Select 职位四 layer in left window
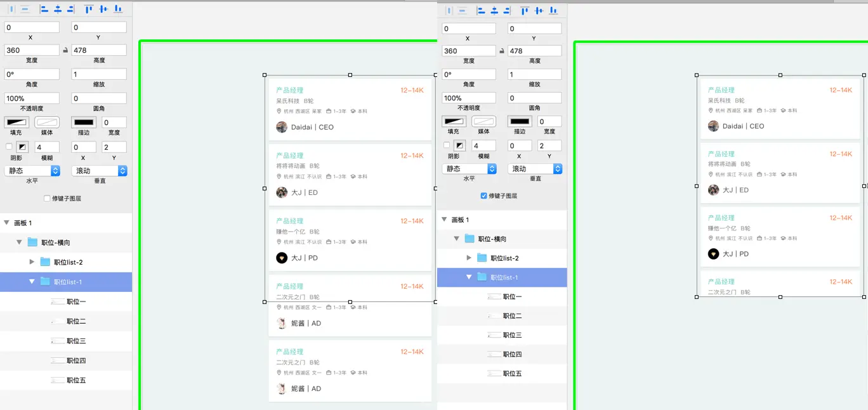The width and height of the screenshot is (868, 410). pyautogui.click(x=66, y=360)
